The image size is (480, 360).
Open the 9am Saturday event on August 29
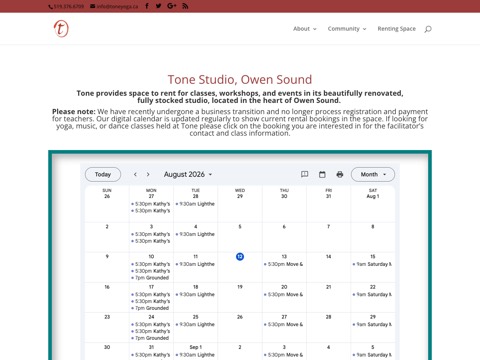coord(373,325)
